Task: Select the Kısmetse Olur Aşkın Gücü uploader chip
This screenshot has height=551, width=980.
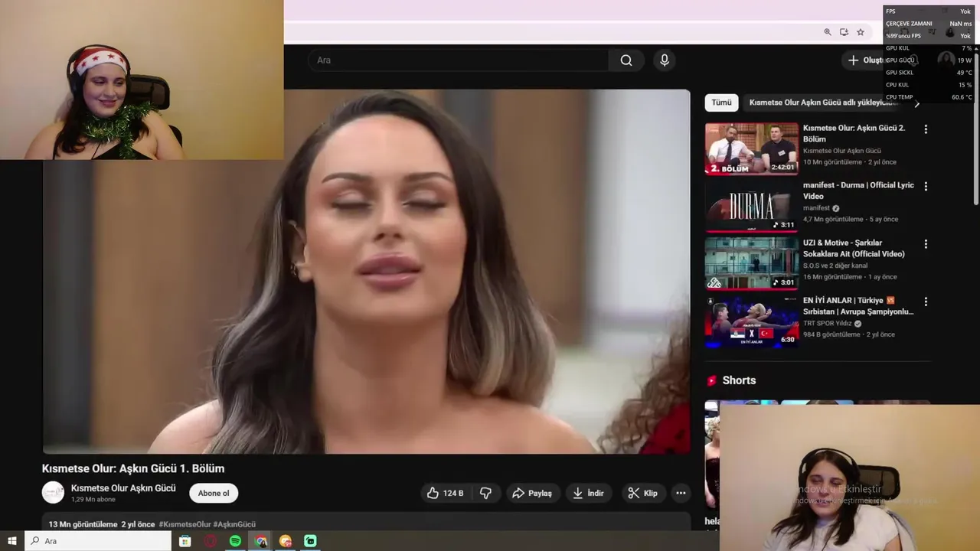Action: tap(823, 103)
